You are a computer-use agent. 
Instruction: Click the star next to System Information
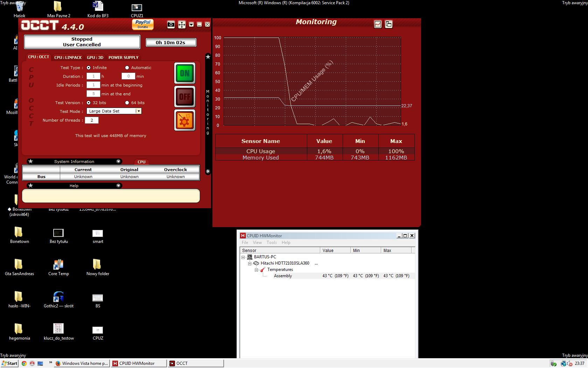(30, 161)
